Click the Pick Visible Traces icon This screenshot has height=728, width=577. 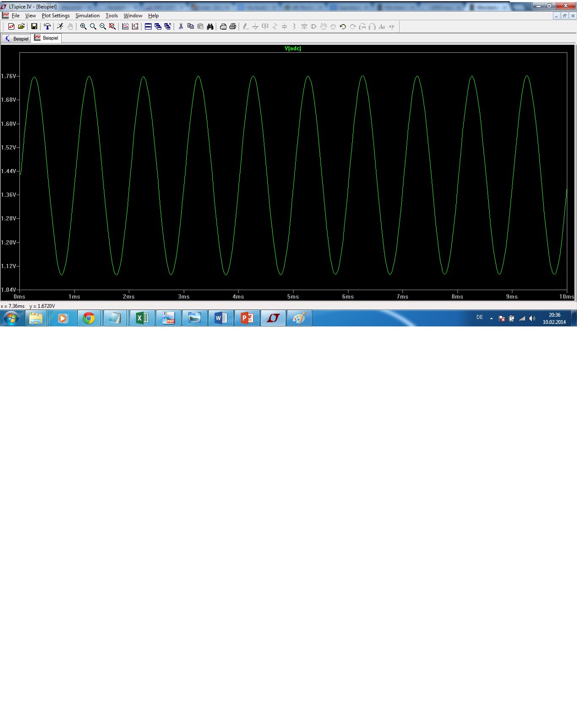click(135, 26)
